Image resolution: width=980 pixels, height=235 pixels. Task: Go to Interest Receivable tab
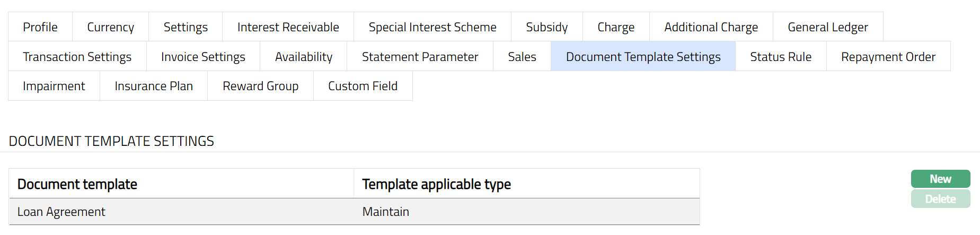pyautogui.click(x=288, y=27)
